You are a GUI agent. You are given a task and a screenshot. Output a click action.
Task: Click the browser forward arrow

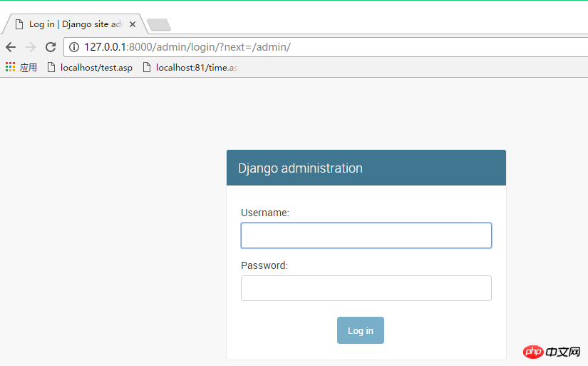point(31,47)
